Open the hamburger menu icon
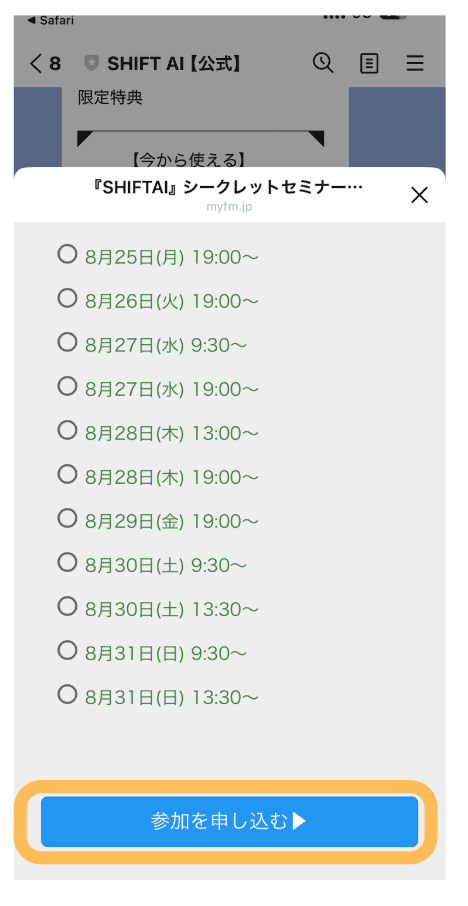468x906 pixels. 415,63
